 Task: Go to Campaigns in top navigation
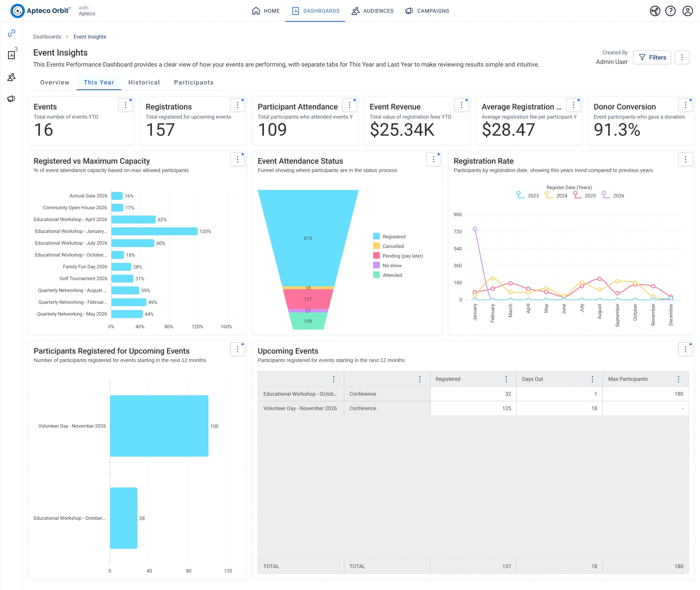[x=427, y=11]
